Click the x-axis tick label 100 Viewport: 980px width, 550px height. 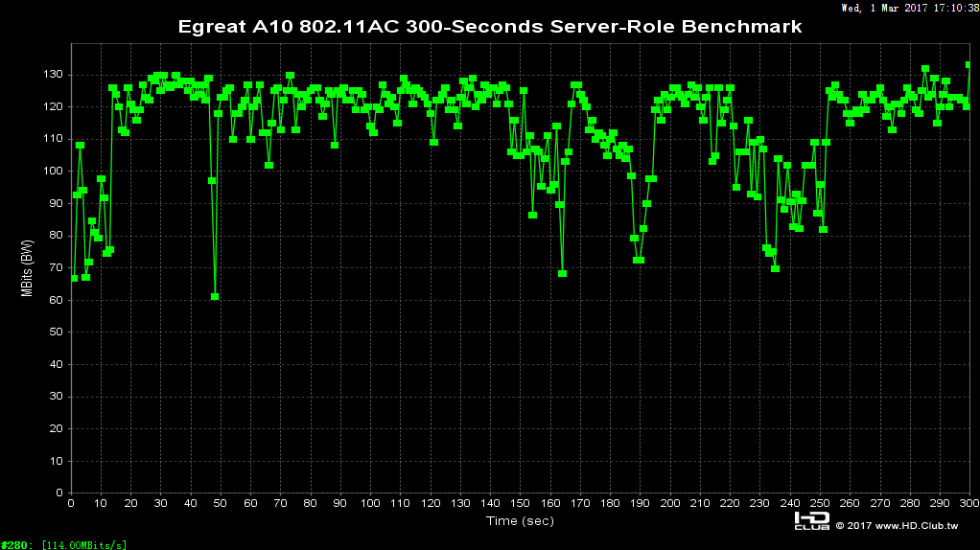click(x=371, y=503)
